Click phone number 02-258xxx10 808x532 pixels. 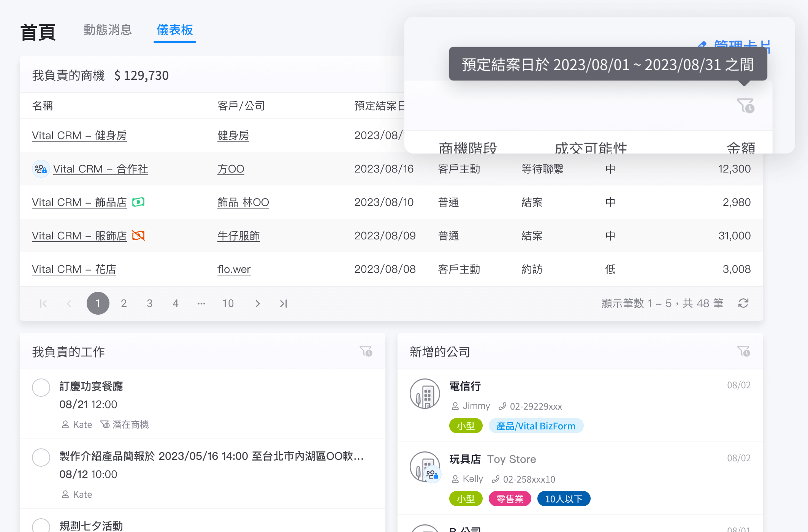[x=524, y=479]
